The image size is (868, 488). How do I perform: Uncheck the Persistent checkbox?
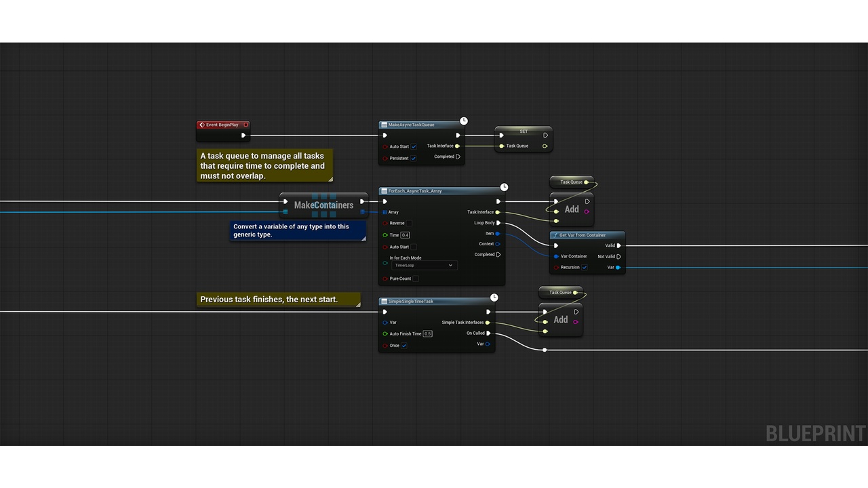click(414, 158)
